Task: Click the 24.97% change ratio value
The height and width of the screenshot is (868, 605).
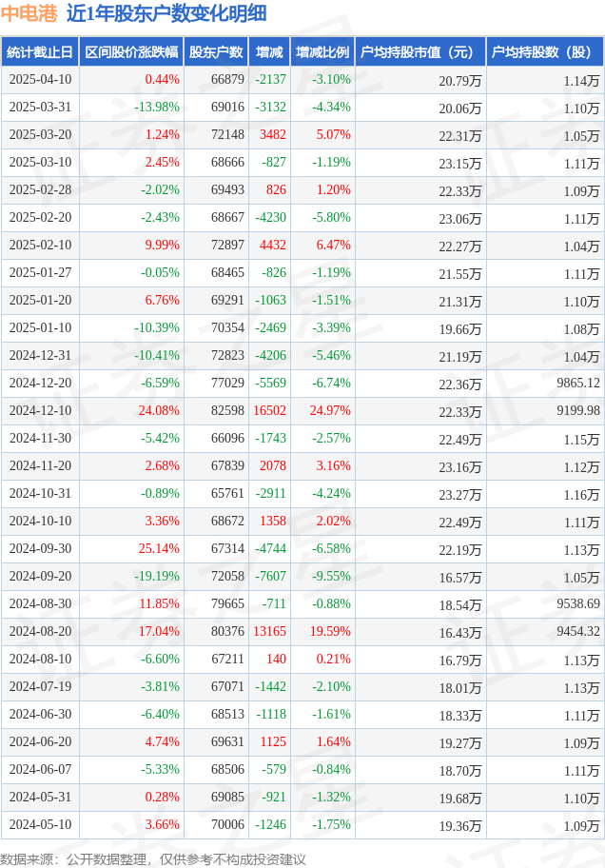Action: [x=330, y=411]
